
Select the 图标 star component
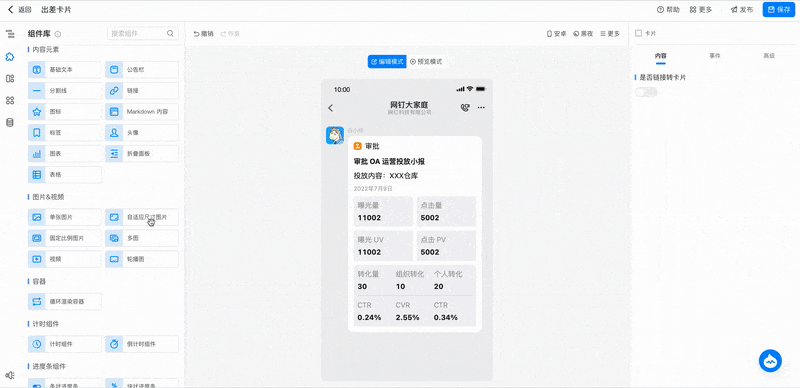65,111
